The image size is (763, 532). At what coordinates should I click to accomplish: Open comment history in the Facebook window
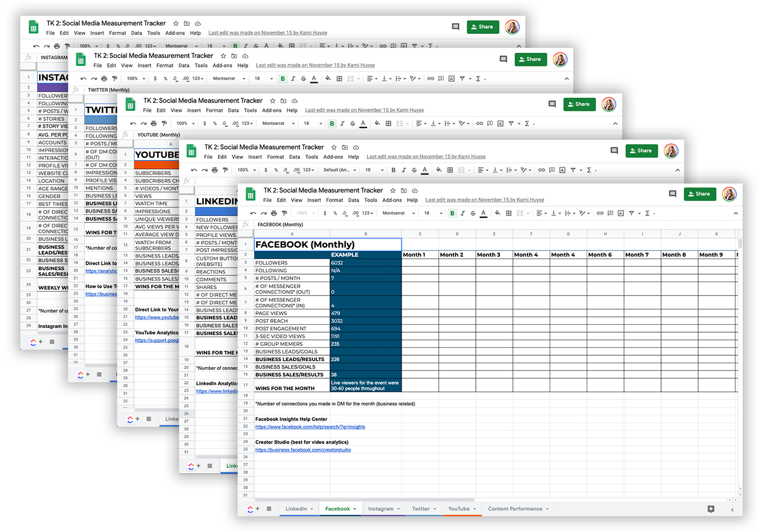pos(672,194)
